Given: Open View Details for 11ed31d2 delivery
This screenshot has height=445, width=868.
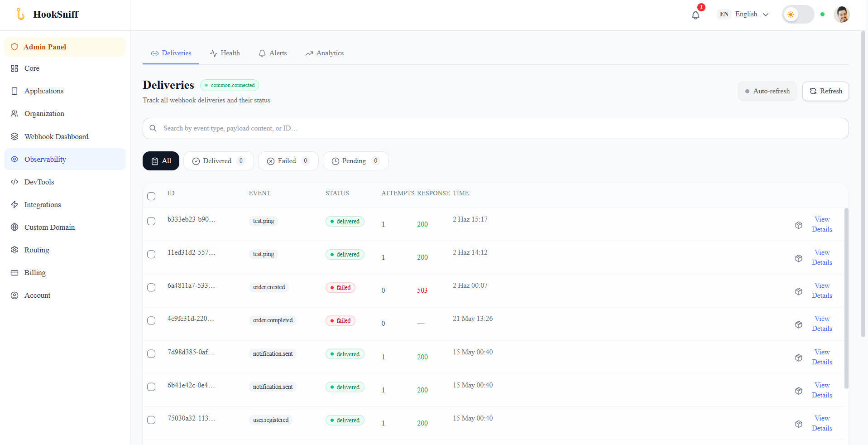Looking at the screenshot, I should [822, 257].
